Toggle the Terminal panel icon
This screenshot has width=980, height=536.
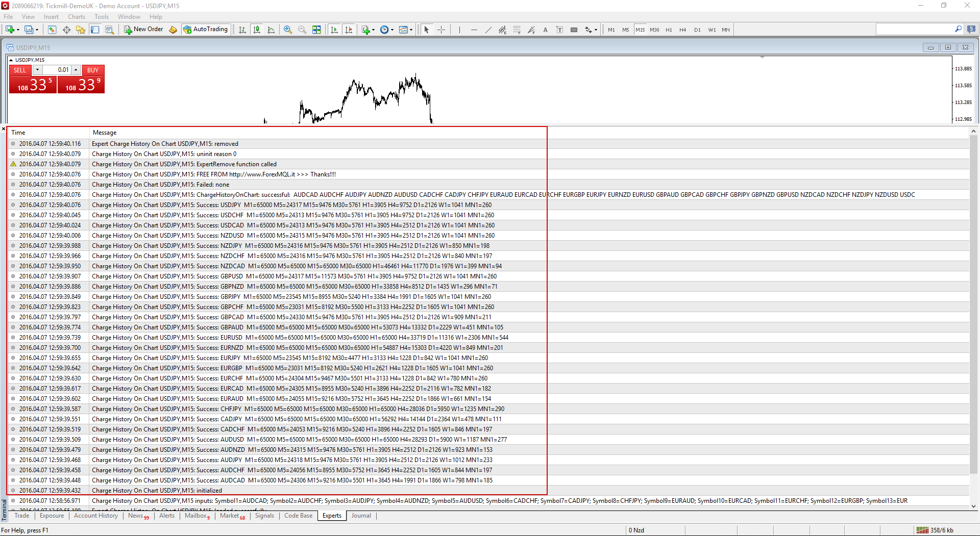(x=95, y=30)
